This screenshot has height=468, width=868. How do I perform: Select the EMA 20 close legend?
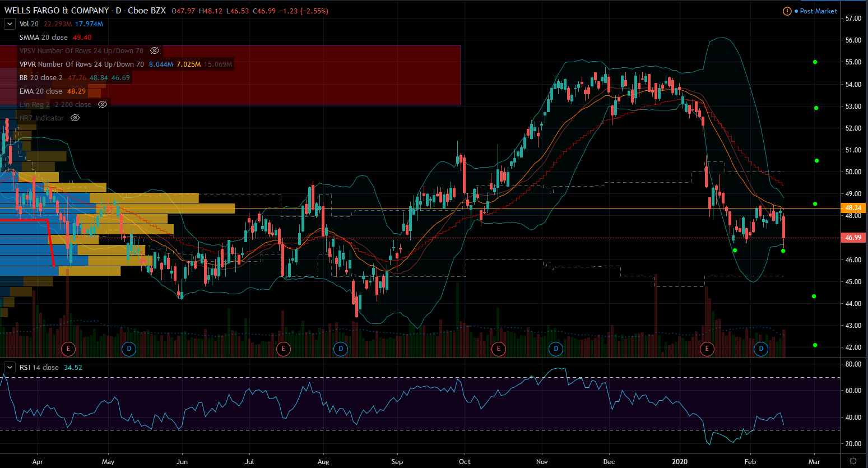coord(41,91)
